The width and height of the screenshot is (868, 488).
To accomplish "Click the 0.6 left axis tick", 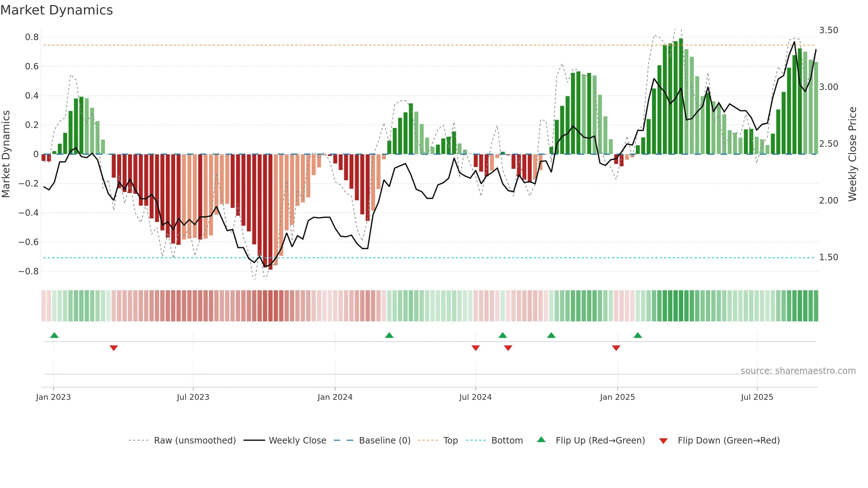I will pos(32,67).
